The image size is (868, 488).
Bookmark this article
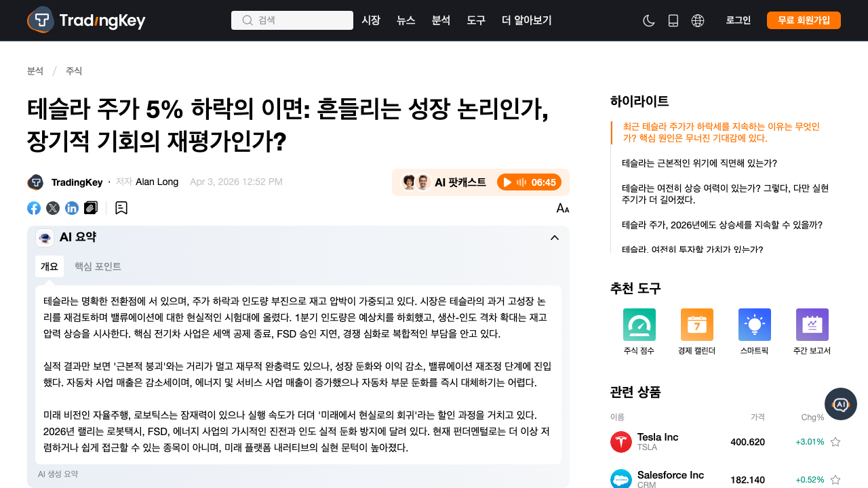click(121, 208)
